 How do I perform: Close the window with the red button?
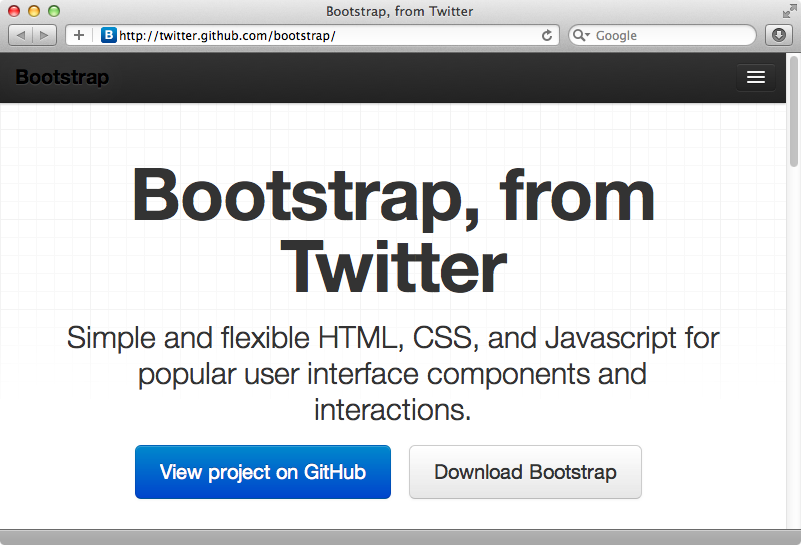(14, 11)
